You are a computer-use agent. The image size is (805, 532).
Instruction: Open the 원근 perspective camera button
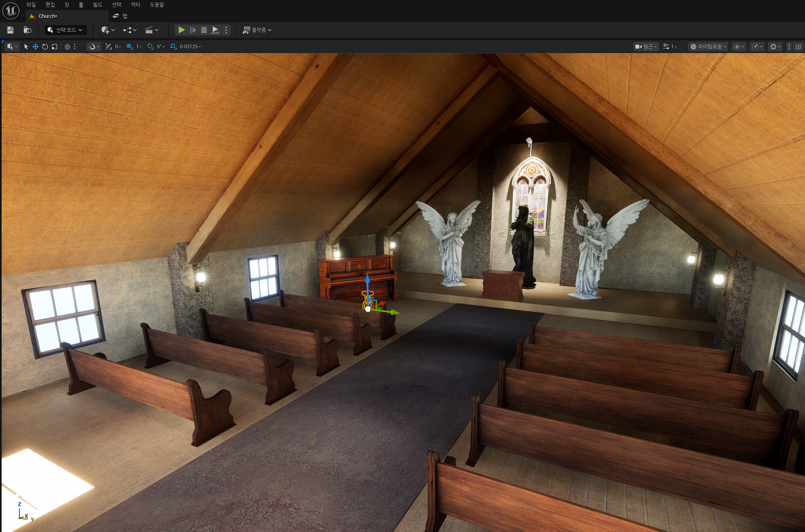646,47
